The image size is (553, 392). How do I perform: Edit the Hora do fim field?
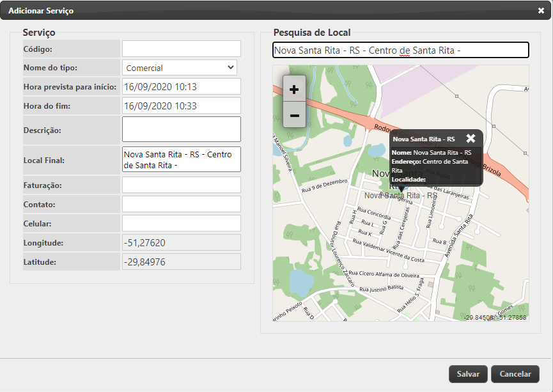pyautogui.click(x=182, y=106)
